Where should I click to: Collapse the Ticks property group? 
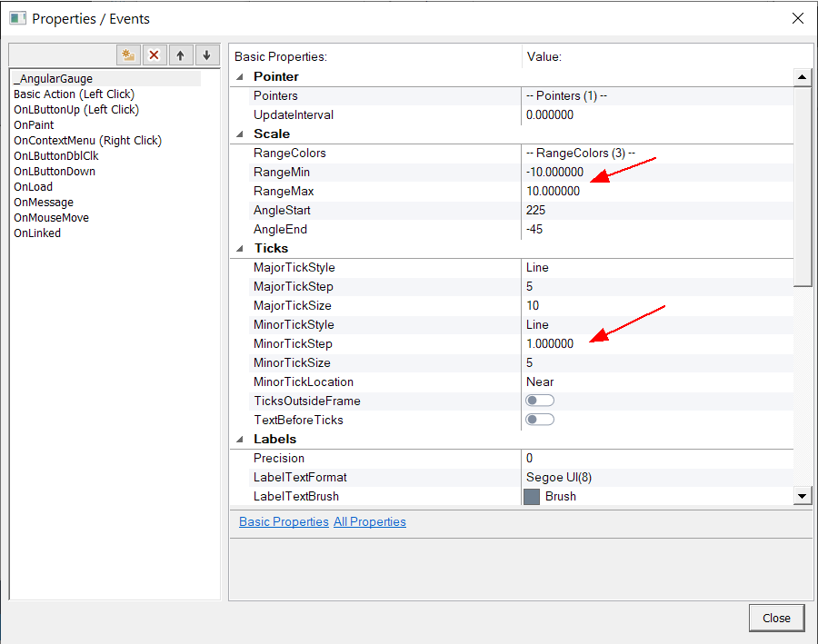point(240,249)
